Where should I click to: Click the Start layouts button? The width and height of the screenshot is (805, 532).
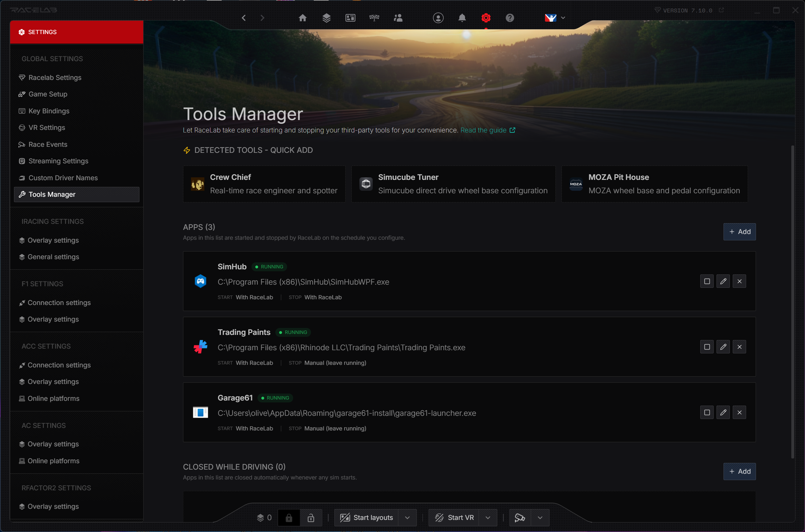click(366, 518)
